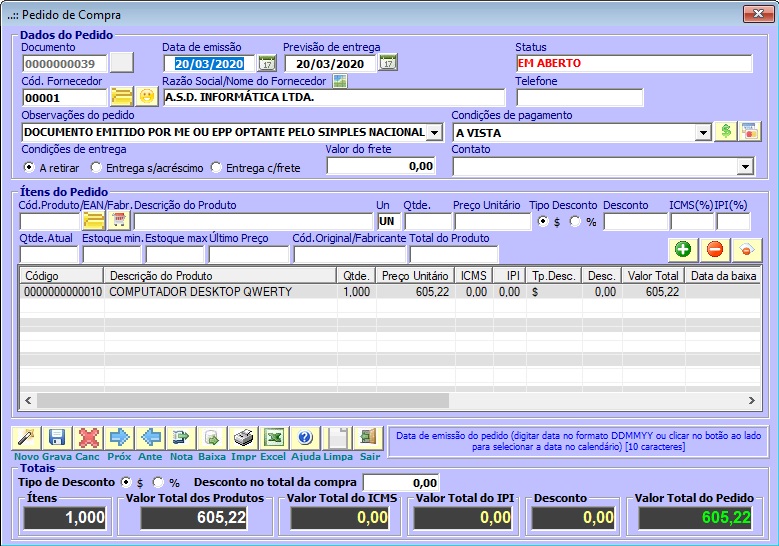Click green dollar payment conditions icon
The image size is (779, 546).
(725, 132)
